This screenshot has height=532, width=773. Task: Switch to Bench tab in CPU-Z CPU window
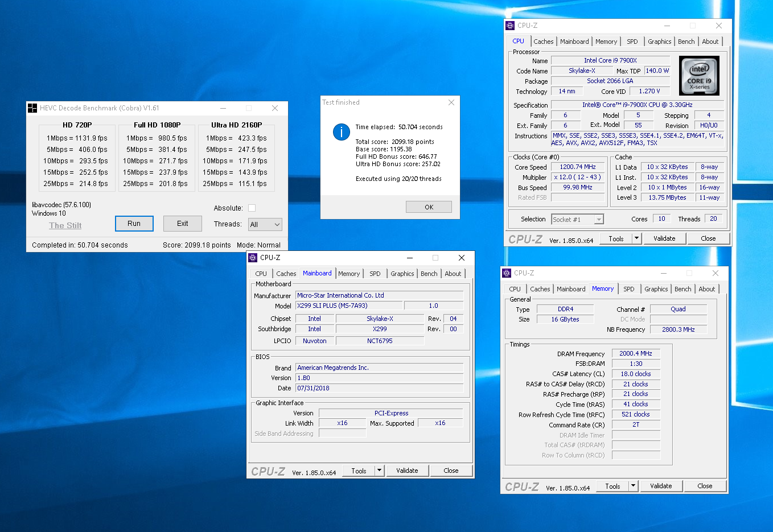pos(686,42)
